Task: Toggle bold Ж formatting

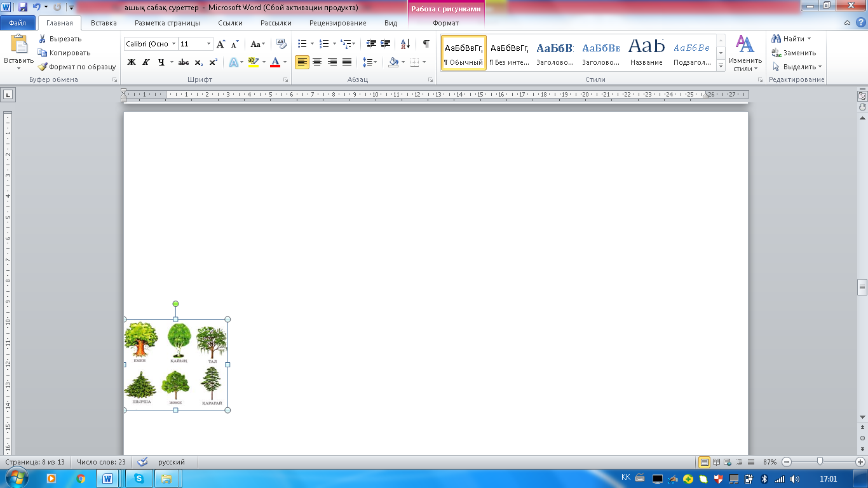Action: [x=132, y=62]
